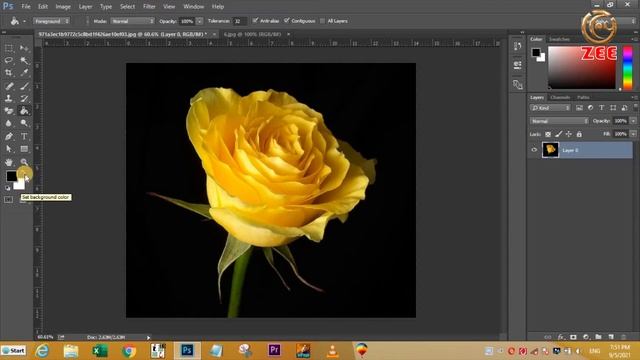This screenshot has height=360, width=640.
Task: Click the hue spectrum strip in Color panel
Action: [x=628, y=67]
